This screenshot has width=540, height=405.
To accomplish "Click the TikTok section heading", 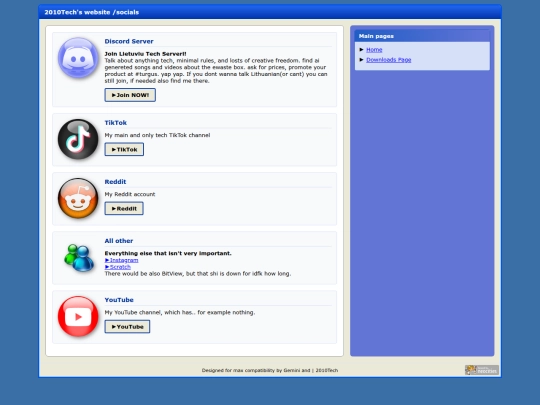I will coord(116,123).
